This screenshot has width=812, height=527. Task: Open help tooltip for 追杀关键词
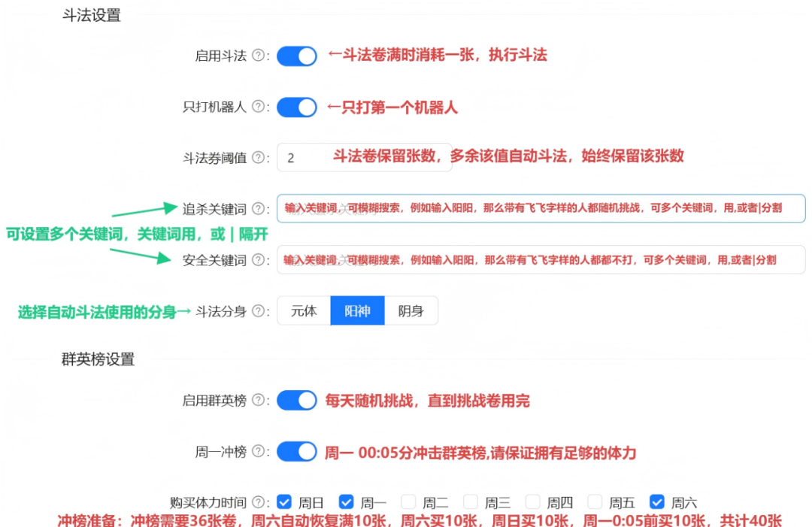pos(259,209)
